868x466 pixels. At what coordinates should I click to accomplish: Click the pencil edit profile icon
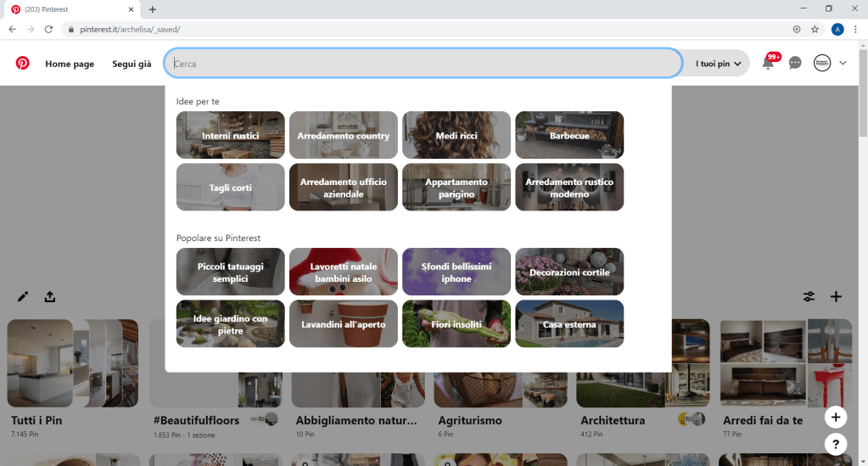click(23, 296)
